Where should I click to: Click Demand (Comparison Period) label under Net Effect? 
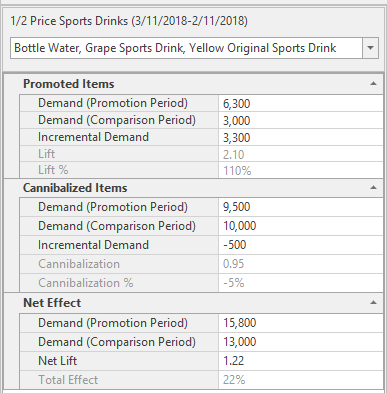click(x=117, y=342)
